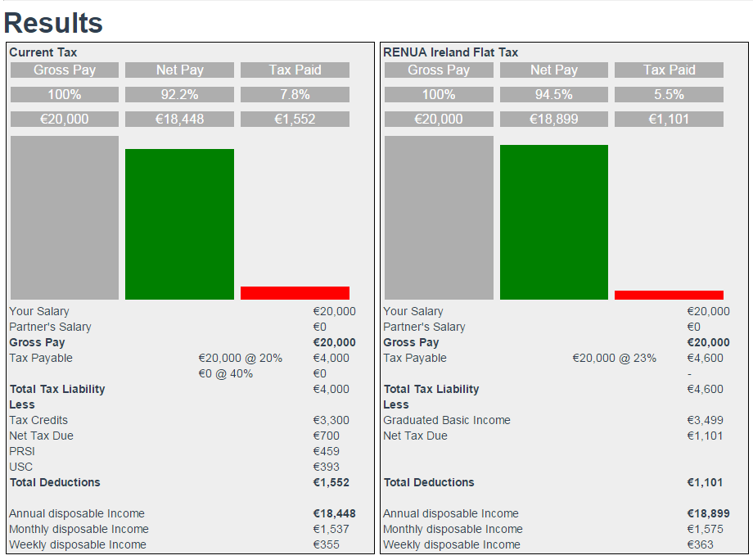
Task: Click Gross Pay header in RENUA panel
Action: pos(439,70)
